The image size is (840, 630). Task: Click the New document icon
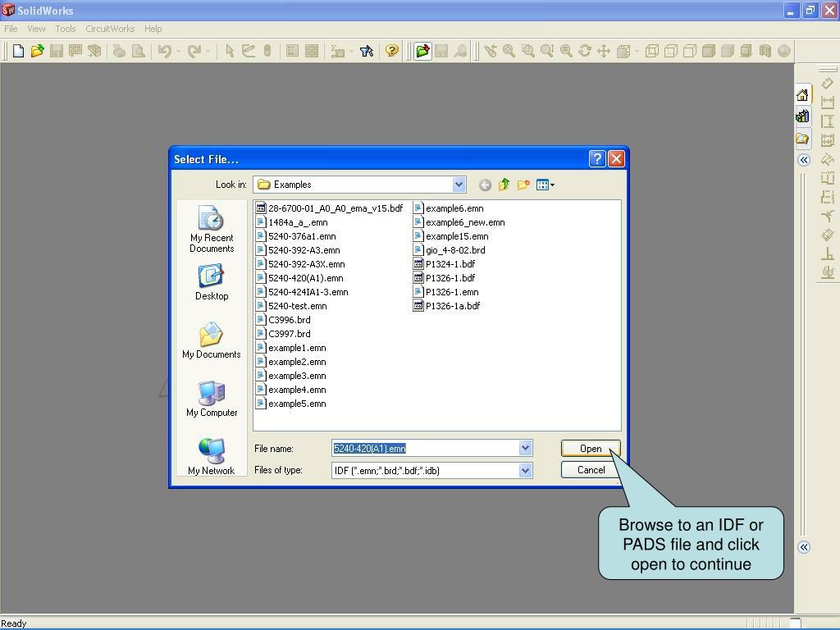(x=18, y=51)
